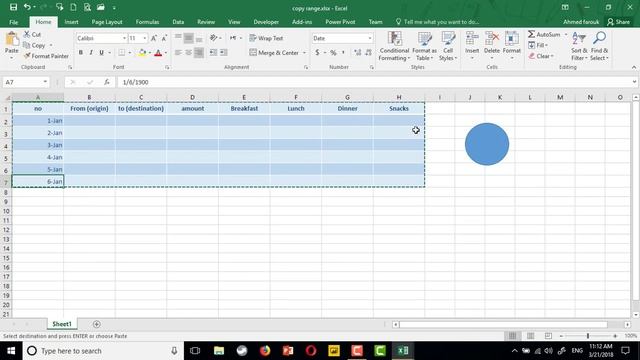Open Format as Table gallery
Screen dimensions: 640x360
[x=424, y=46]
